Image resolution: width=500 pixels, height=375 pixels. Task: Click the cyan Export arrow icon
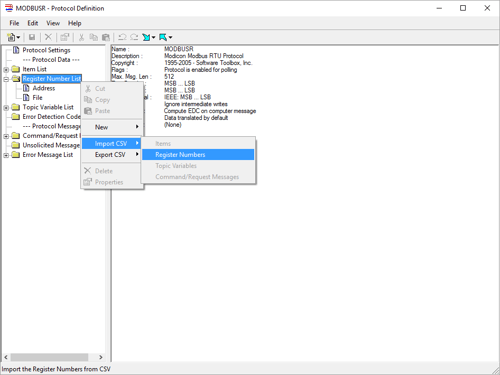click(163, 37)
